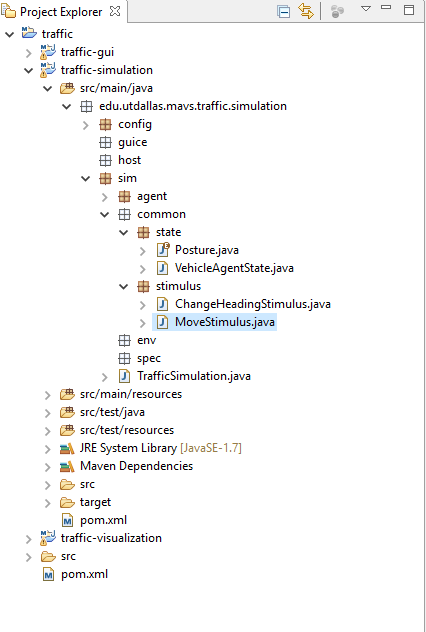Open the View Menu triangle dropdown
This screenshot has height=632, width=426.
[366, 8]
